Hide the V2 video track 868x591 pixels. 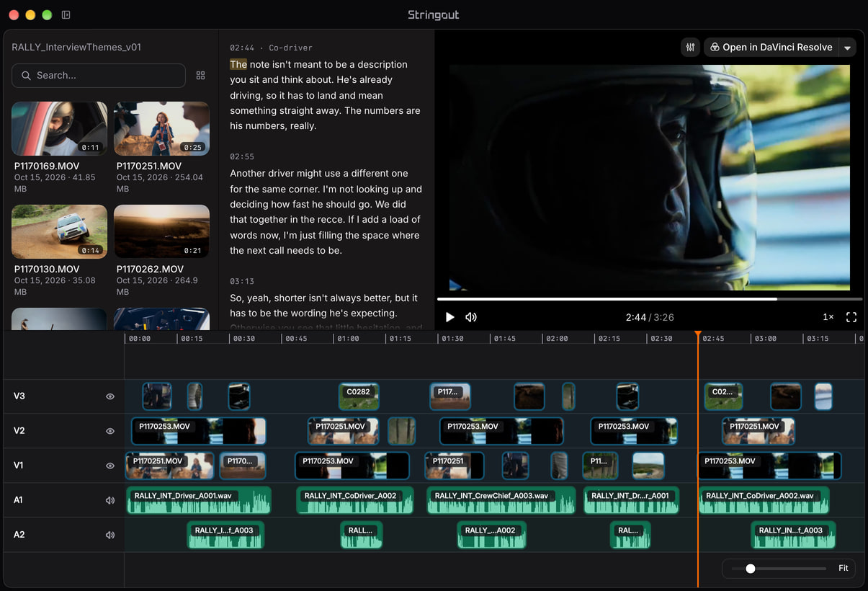coord(110,431)
